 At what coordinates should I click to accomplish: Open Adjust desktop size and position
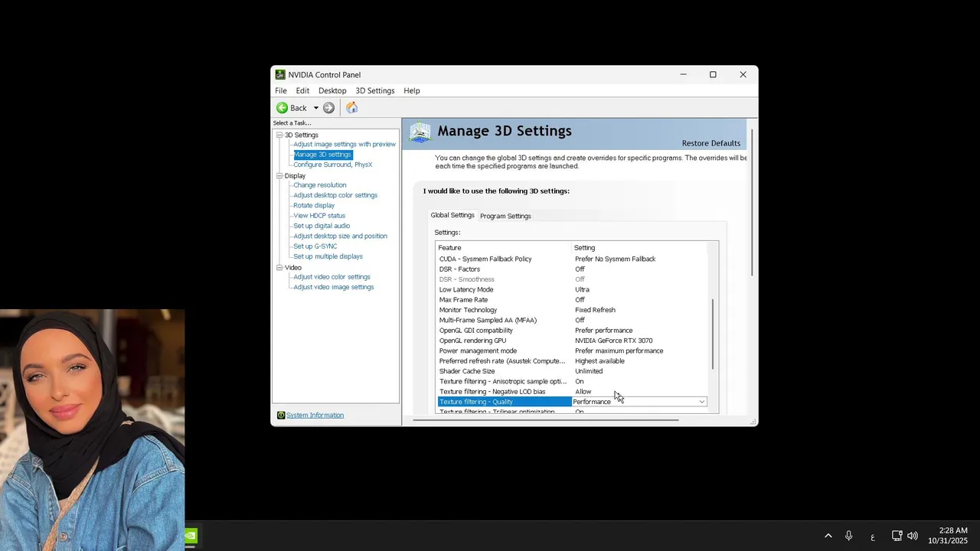[340, 236]
